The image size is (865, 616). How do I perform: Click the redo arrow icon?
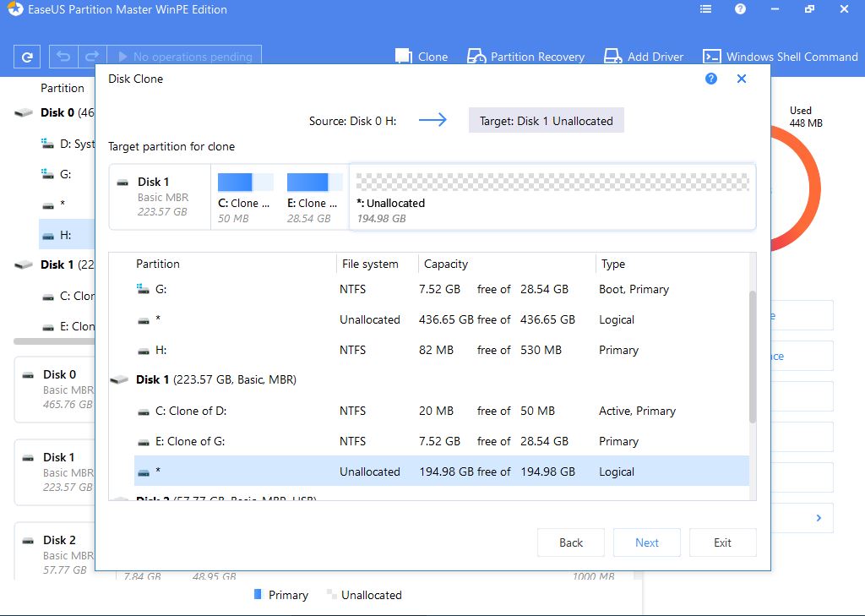click(x=93, y=57)
